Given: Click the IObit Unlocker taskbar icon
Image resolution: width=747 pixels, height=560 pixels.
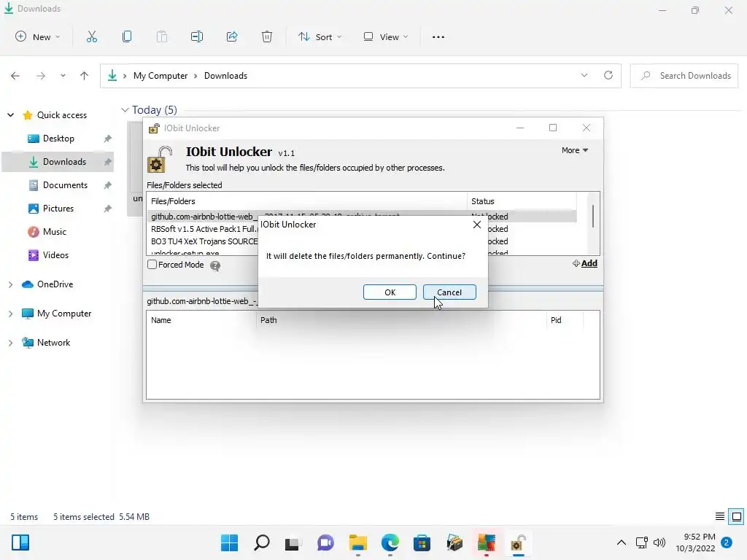Looking at the screenshot, I should pyautogui.click(x=519, y=542).
